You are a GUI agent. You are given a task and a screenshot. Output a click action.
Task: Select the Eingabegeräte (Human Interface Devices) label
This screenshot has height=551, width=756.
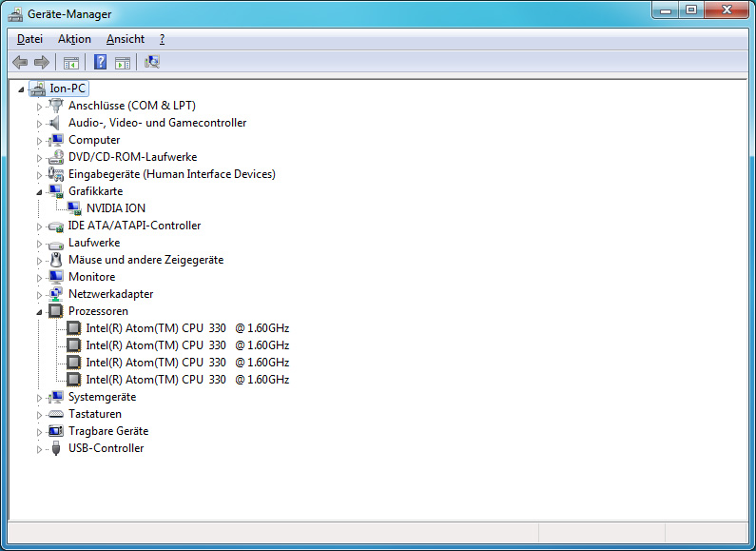coord(171,174)
